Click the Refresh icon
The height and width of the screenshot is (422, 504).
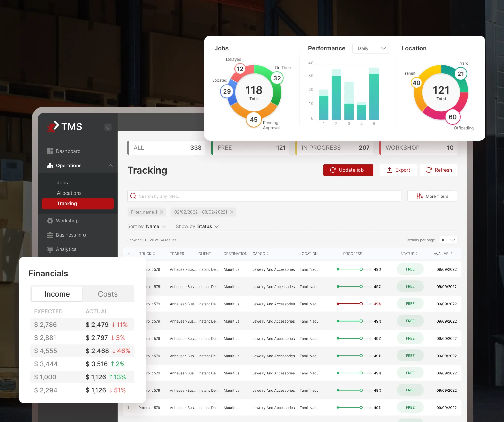click(x=429, y=170)
